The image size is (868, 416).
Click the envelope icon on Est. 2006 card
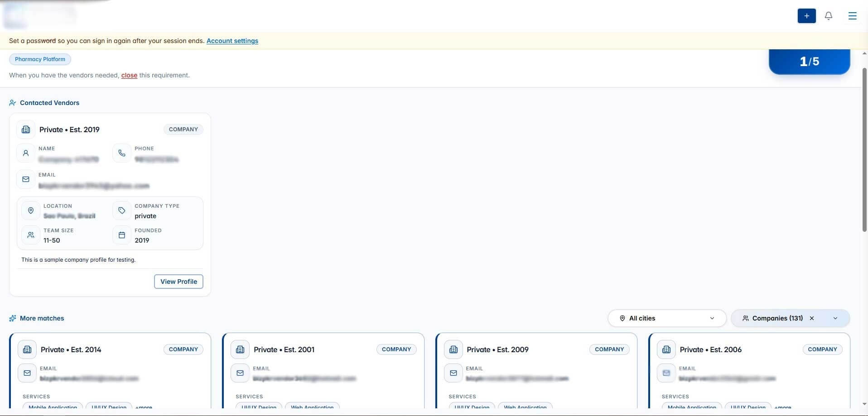666,373
